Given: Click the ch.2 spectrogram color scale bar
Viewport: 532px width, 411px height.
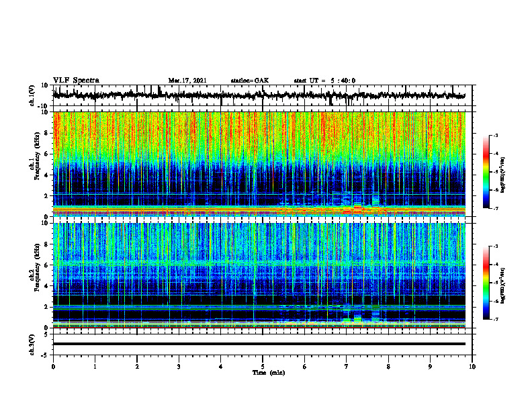Looking at the screenshot, I should (x=486, y=283).
